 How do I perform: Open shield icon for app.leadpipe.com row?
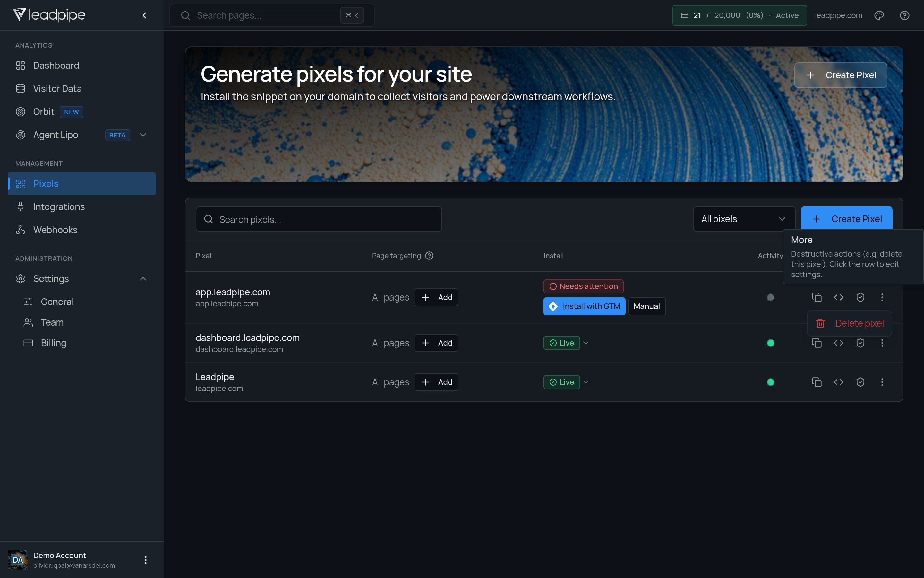tap(860, 297)
